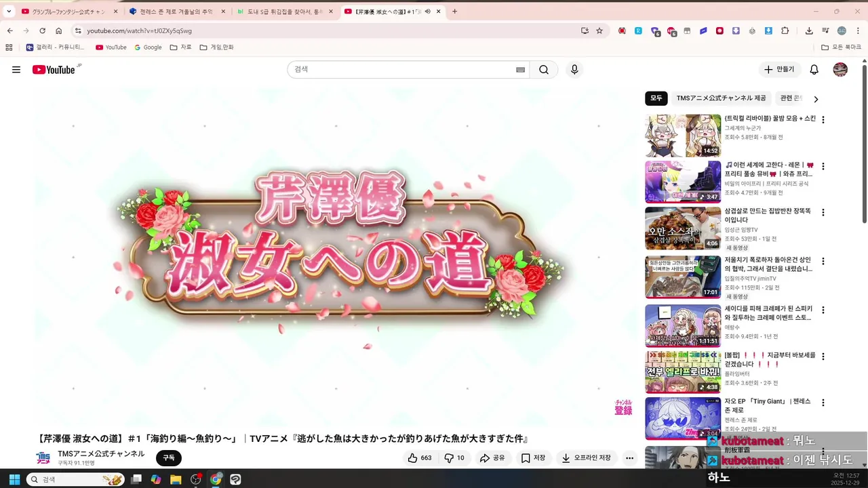The height and width of the screenshot is (488, 868).
Task: Dislike the video with thumbs-down button
Action: point(454,458)
